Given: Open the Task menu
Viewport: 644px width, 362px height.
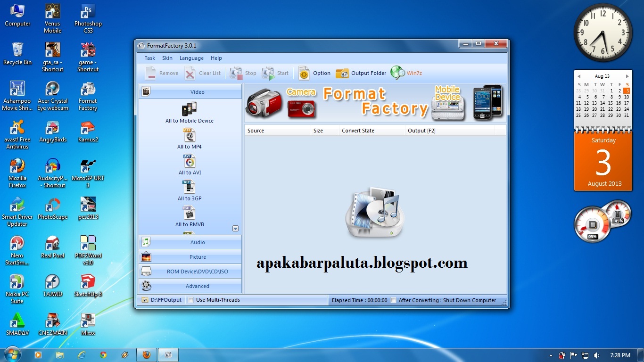Looking at the screenshot, I should tap(150, 58).
